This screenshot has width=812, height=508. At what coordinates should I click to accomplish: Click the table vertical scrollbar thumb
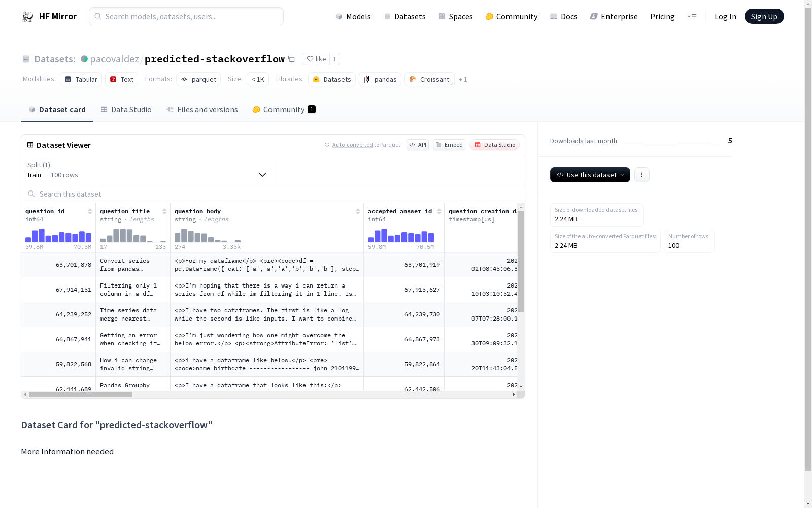tap(521, 262)
